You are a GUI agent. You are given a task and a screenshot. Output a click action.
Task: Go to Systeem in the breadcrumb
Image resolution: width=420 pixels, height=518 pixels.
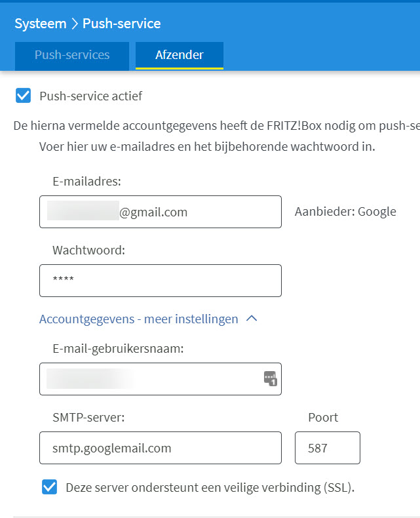tap(41, 24)
